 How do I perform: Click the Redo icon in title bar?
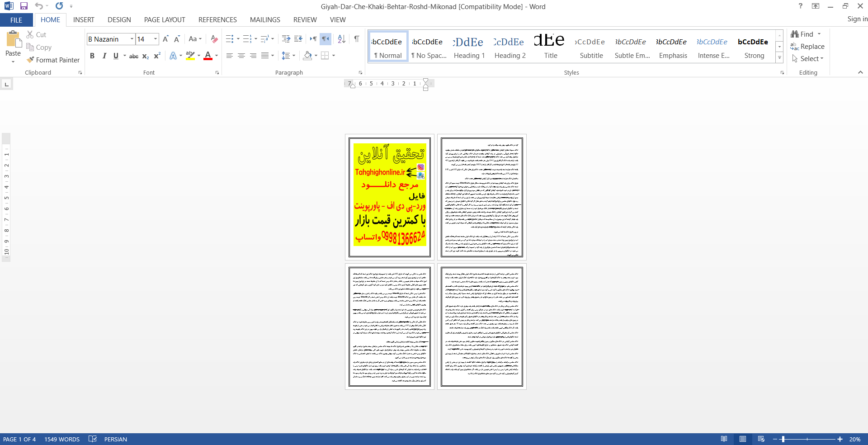[59, 6]
